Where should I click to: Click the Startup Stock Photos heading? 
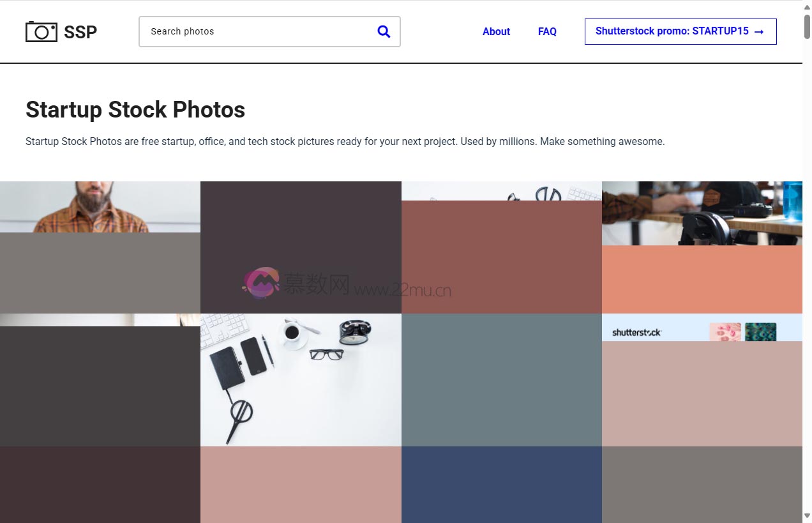[135, 109]
